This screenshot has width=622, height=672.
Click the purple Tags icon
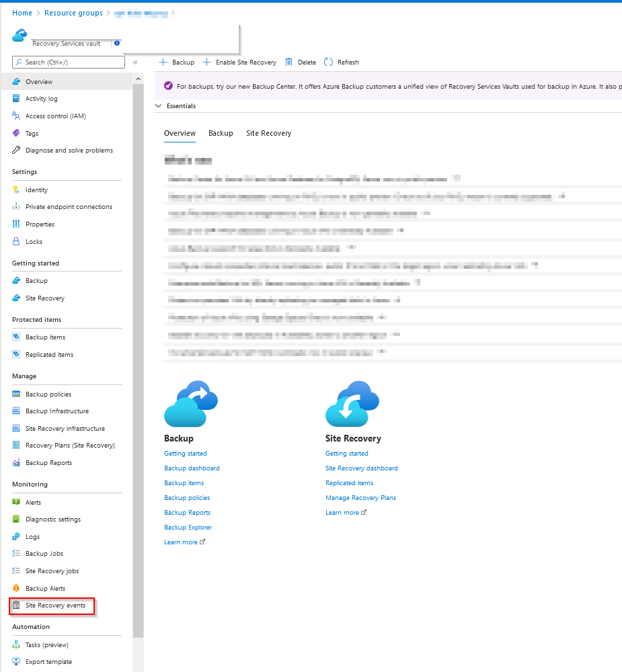pos(16,133)
